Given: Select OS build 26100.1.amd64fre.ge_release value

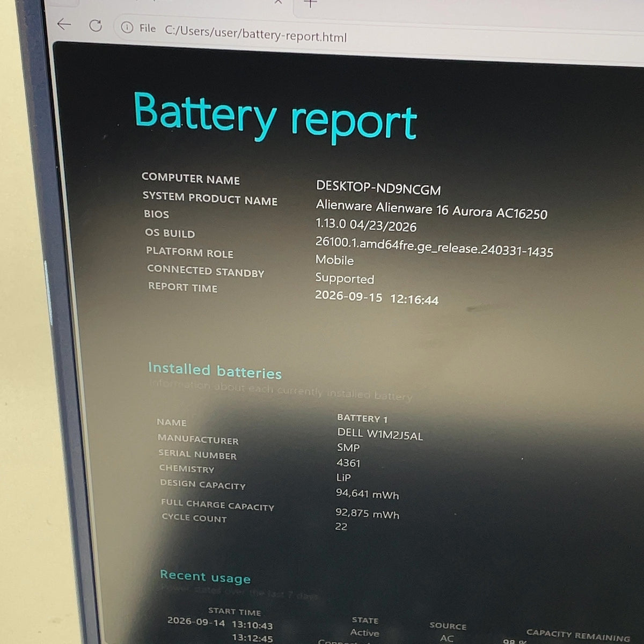Looking at the screenshot, I should click(434, 247).
